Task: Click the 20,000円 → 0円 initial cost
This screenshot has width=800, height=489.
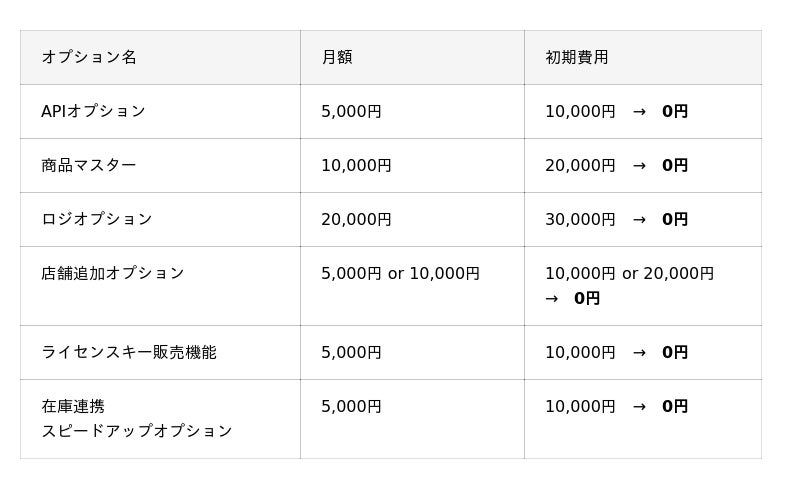Action: 616,165
